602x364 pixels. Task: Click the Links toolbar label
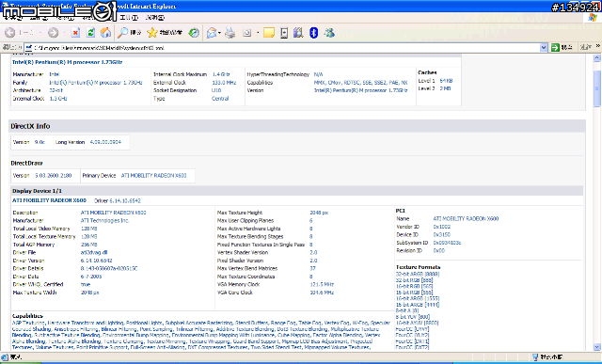(585, 47)
